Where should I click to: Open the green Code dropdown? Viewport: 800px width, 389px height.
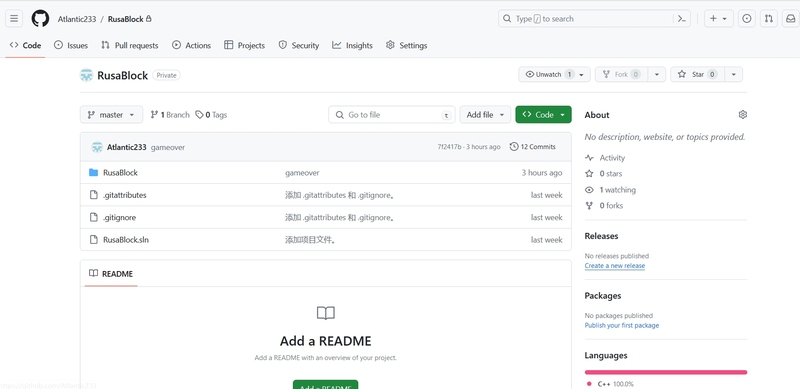coord(543,115)
